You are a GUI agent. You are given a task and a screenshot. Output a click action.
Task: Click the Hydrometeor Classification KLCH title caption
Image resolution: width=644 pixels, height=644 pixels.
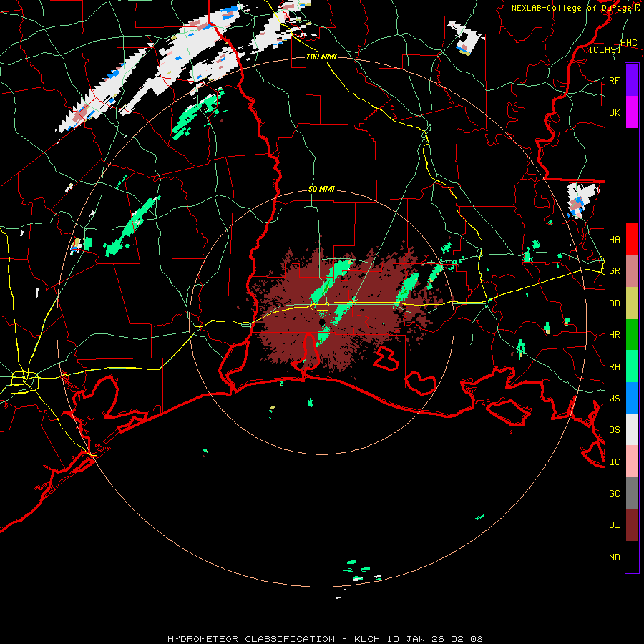(325, 639)
